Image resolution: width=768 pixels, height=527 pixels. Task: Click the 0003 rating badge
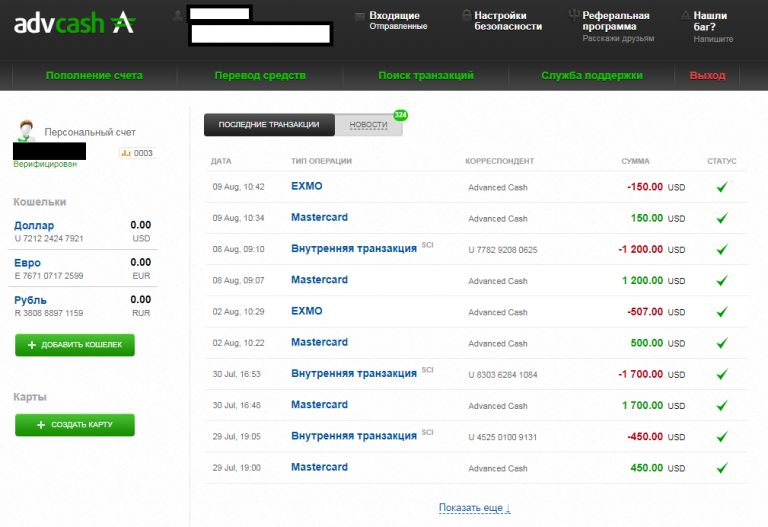[137, 153]
